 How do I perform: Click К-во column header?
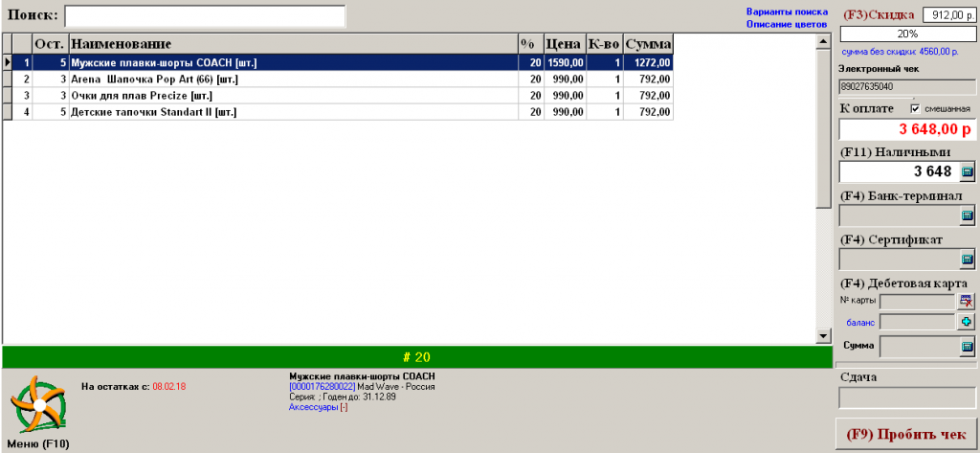point(605,44)
